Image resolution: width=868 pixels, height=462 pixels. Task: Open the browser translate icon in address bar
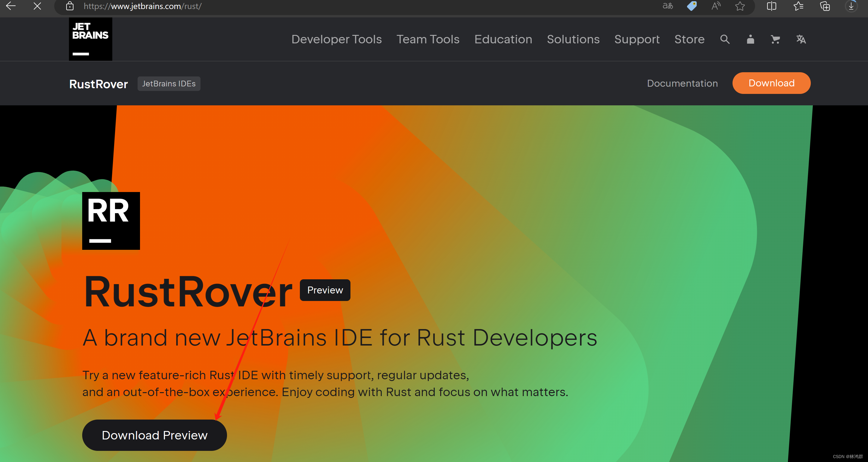point(667,6)
